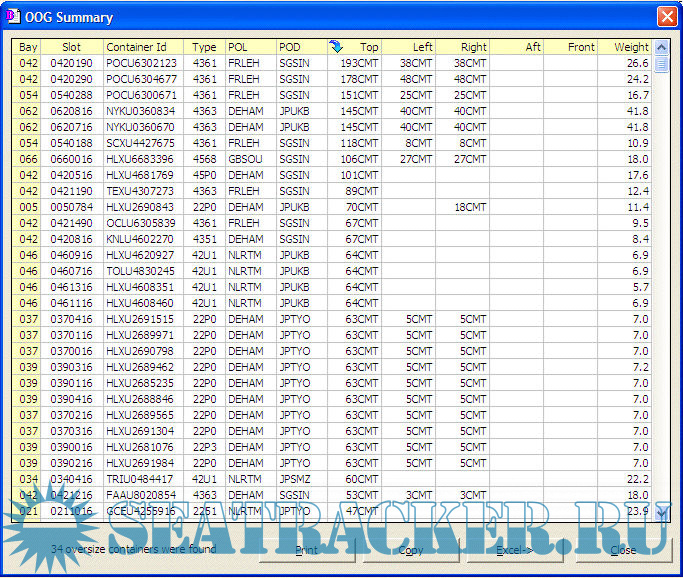Click the scroll down arrow of the table
The image size is (683, 578).
click(x=661, y=512)
